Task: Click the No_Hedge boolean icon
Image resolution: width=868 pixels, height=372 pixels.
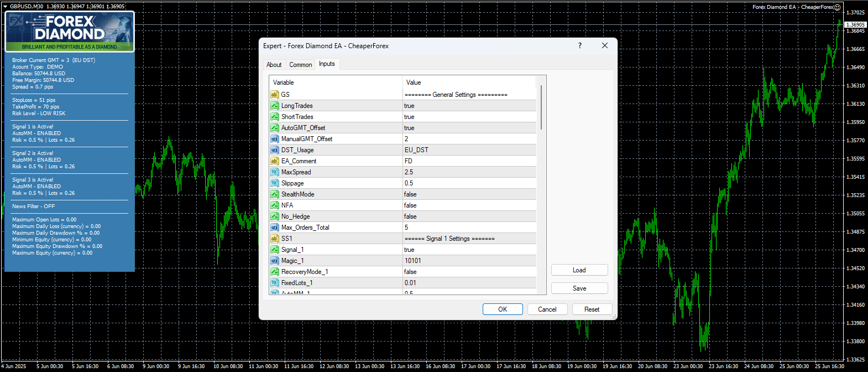Action: [x=274, y=216]
